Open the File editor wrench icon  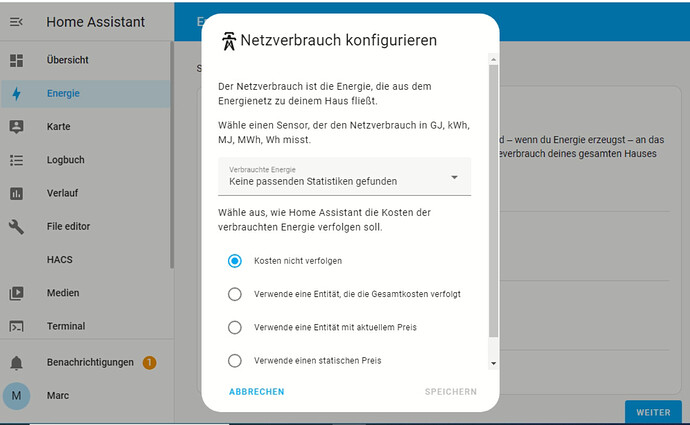(16, 227)
